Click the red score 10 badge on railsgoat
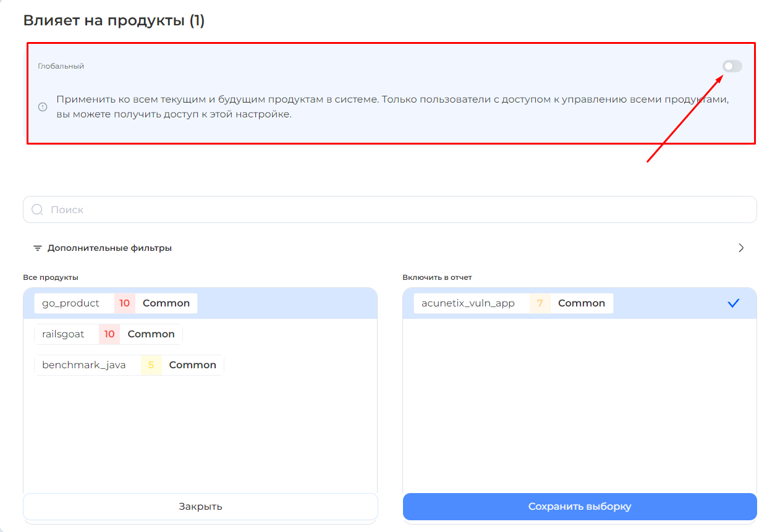 109,334
